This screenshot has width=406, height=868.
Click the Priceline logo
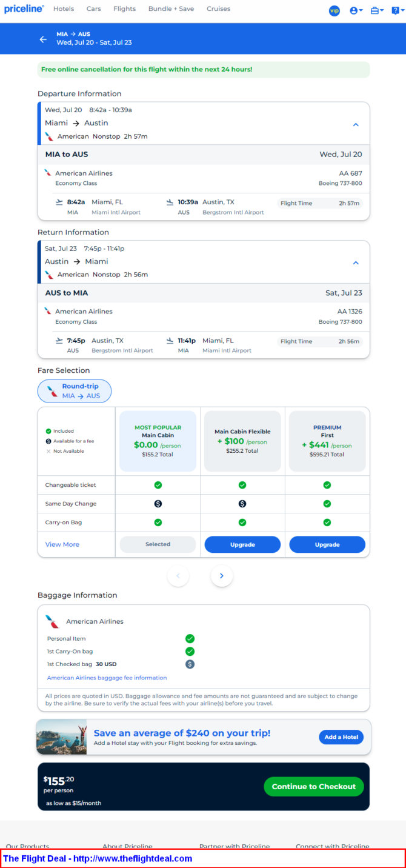pyautogui.click(x=24, y=9)
